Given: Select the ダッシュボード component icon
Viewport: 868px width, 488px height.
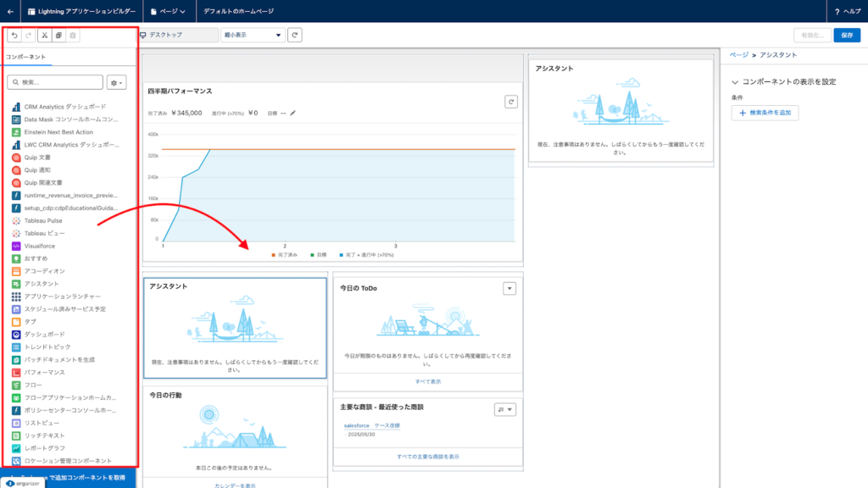Looking at the screenshot, I should [x=16, y=334].
